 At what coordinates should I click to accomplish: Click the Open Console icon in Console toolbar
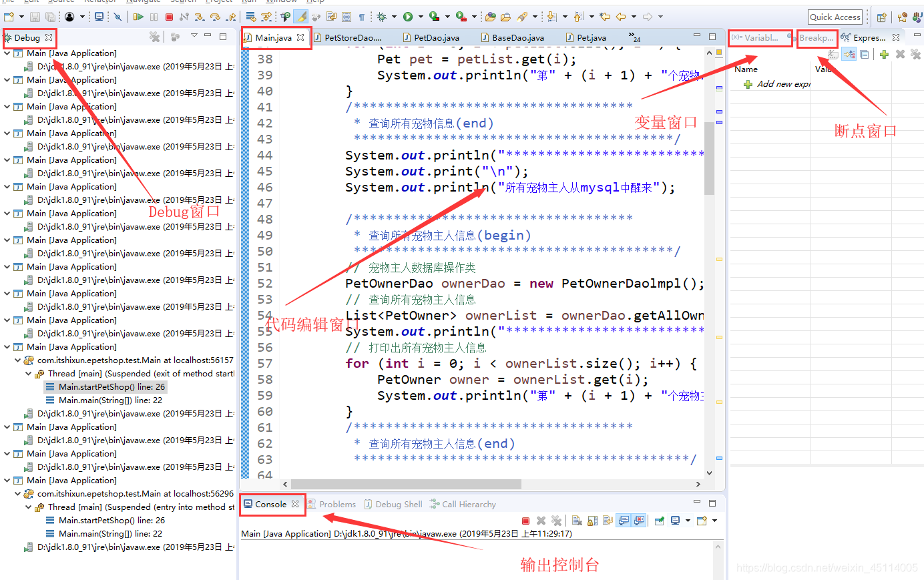pos(702,521)
